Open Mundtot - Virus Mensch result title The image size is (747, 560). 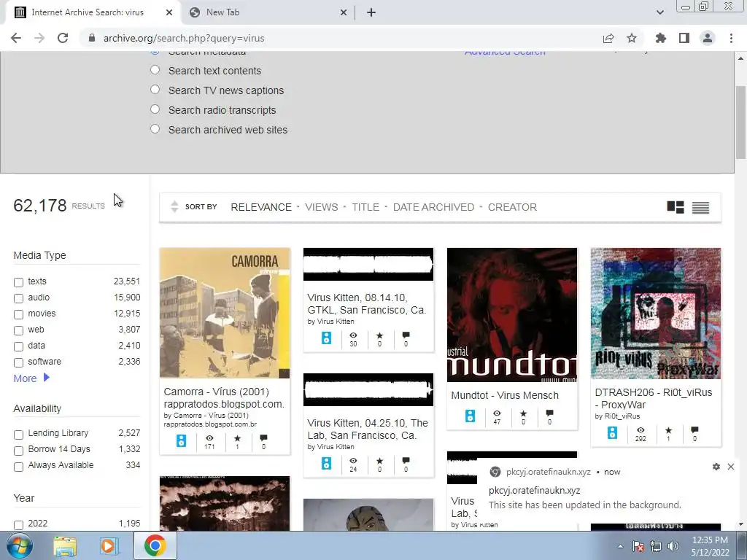505,395
